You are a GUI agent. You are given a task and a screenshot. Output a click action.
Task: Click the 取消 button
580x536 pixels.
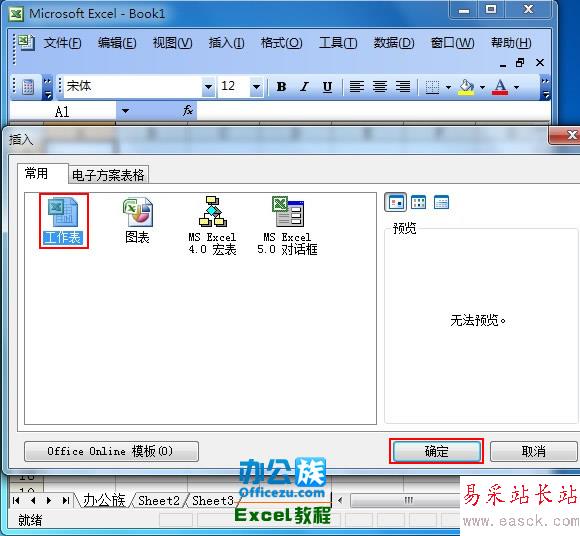[x=533, y=451]
